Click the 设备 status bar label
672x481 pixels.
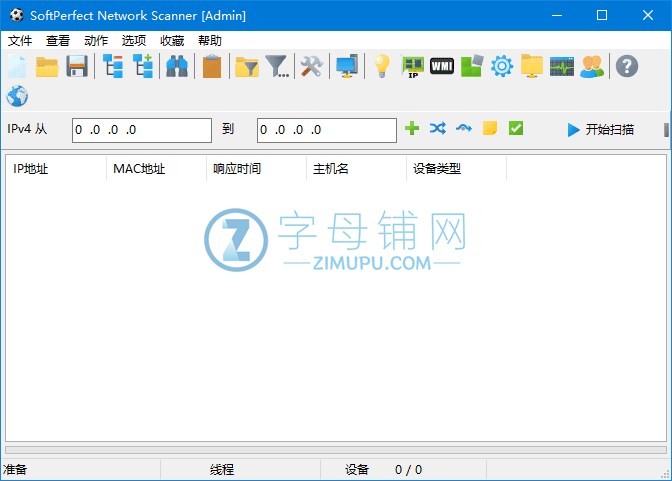tap(357, 470)
